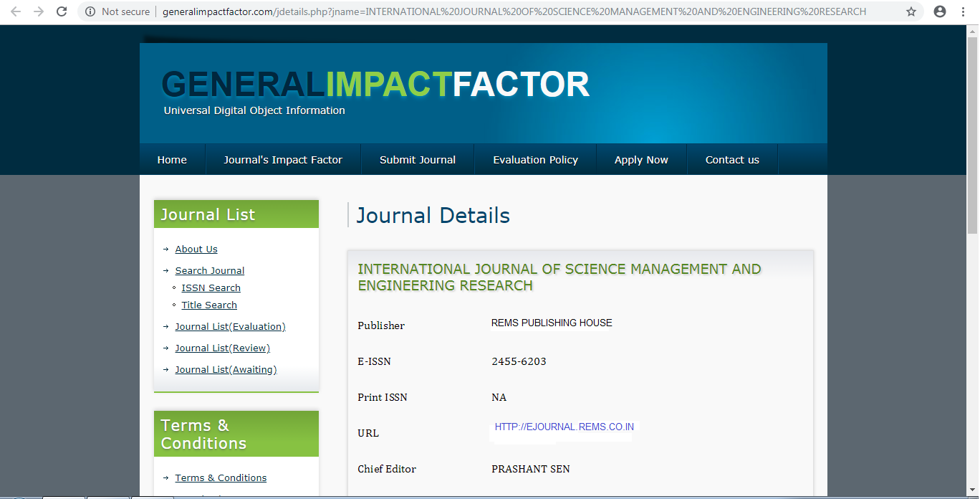The image size is (980, 499).
Task: Open Chrome three-dot menu
Action: [964, 11]
